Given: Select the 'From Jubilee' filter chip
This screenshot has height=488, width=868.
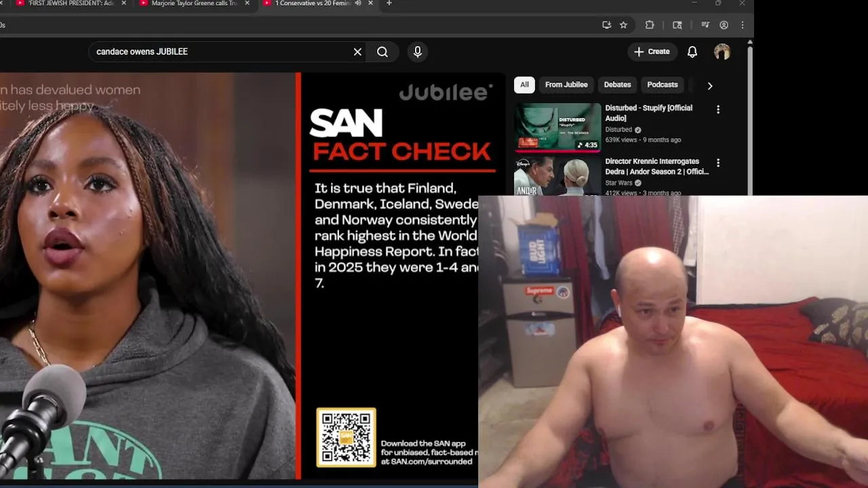Looking at the screenshot, I should point(566,85).
